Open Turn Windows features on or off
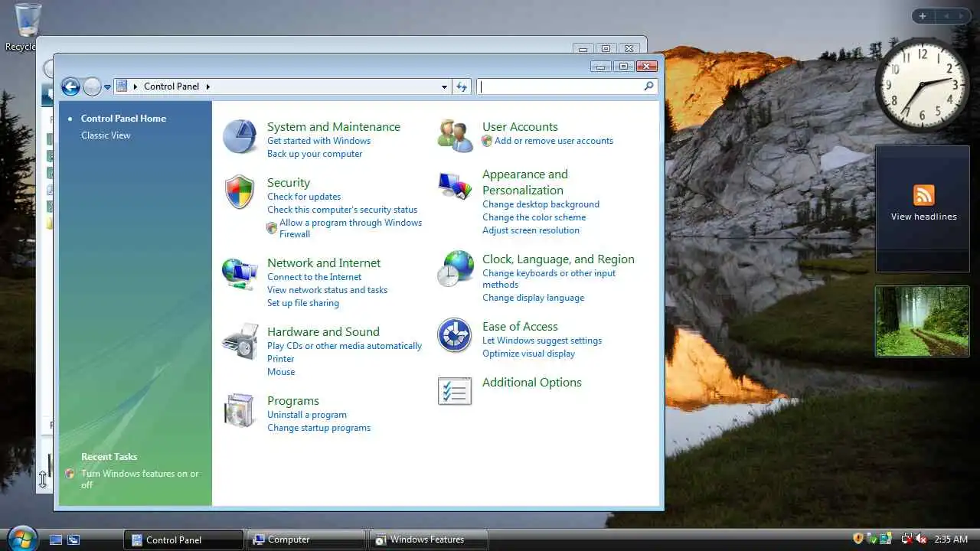Image resolution: width=980 pixels, height=551 pixels. (x=139, y=479)
